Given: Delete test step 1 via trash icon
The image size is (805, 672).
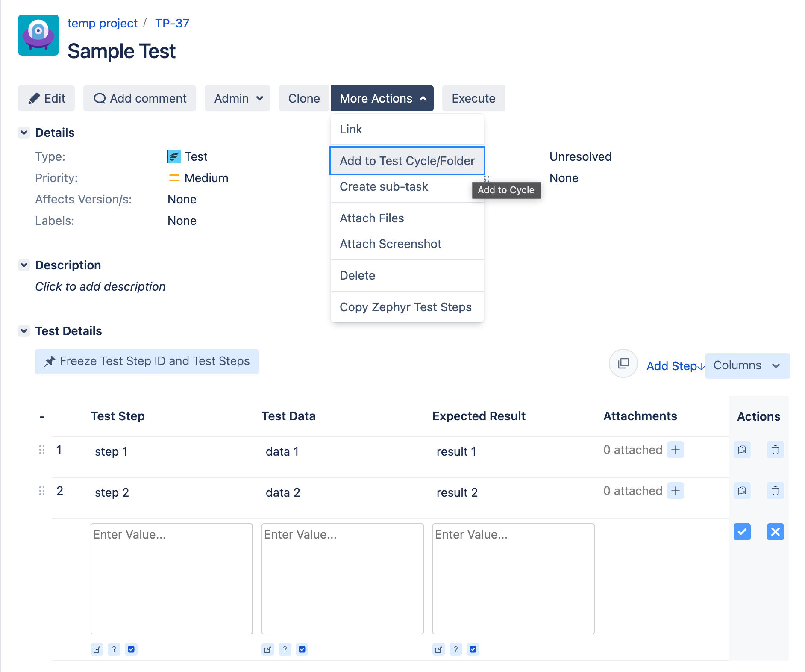Looking at the screenshot, I should (x=776, y=450).
